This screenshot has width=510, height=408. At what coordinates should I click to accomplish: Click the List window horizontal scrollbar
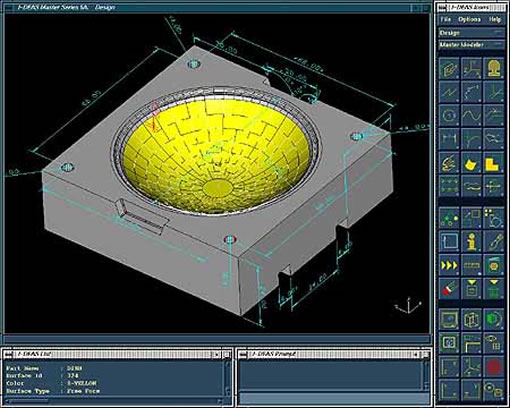[113, 401]
